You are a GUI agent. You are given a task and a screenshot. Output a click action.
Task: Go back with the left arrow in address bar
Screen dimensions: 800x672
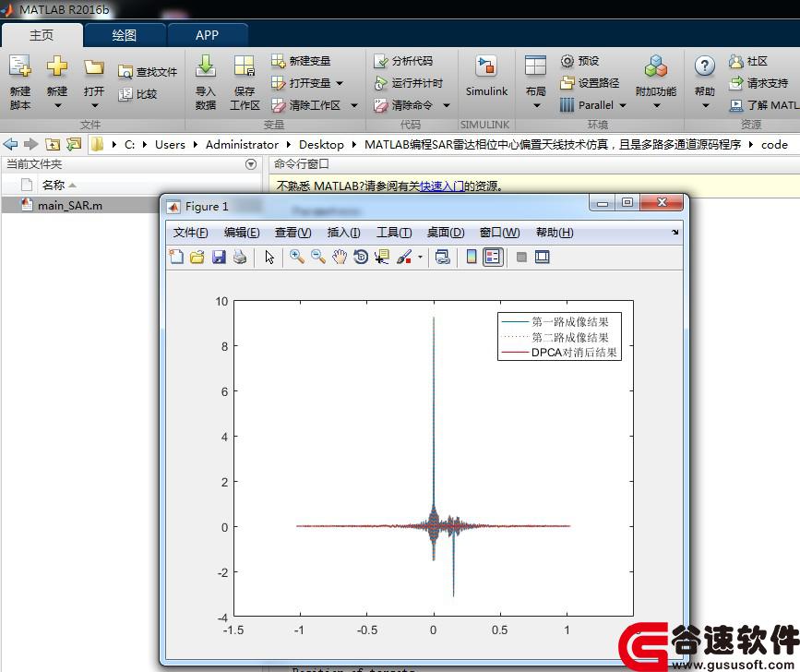tap(11, 144)
